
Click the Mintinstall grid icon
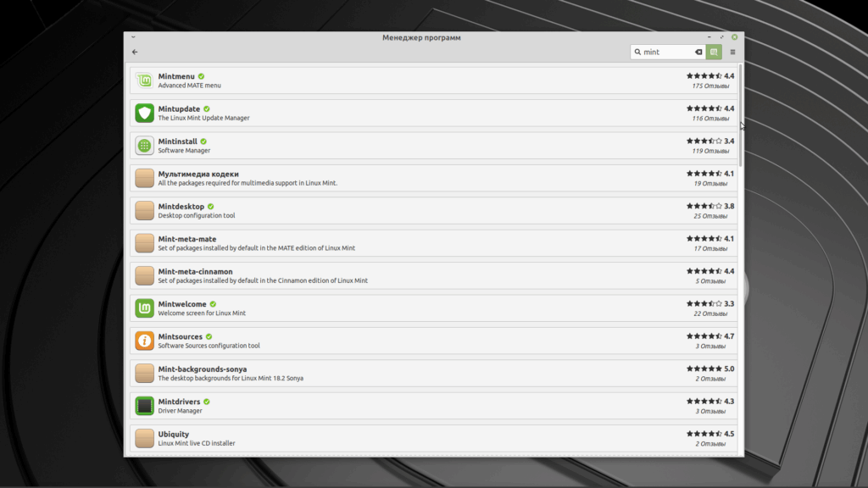[144, 146]
